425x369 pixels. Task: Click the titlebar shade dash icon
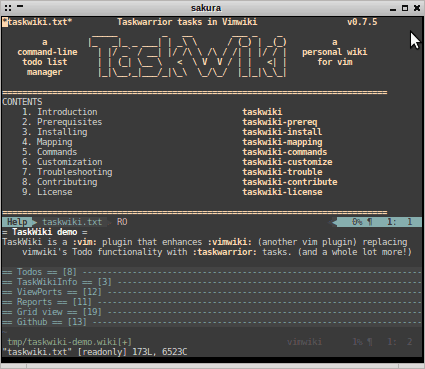pos(20,6)
